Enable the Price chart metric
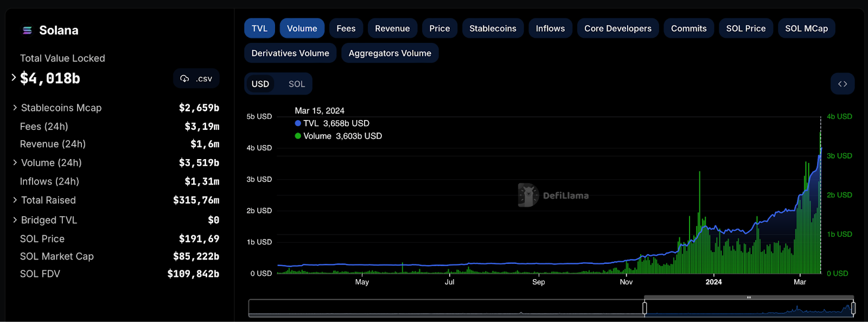 [439, 28]
